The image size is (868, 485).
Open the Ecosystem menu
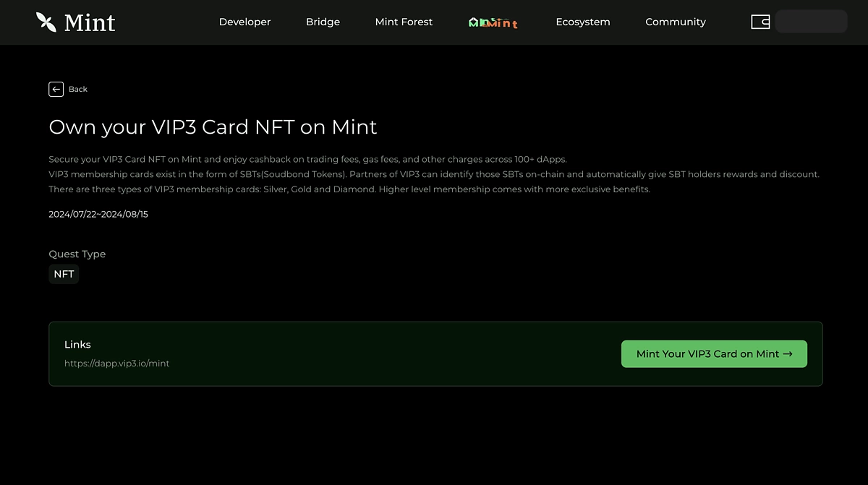[583, 22]
